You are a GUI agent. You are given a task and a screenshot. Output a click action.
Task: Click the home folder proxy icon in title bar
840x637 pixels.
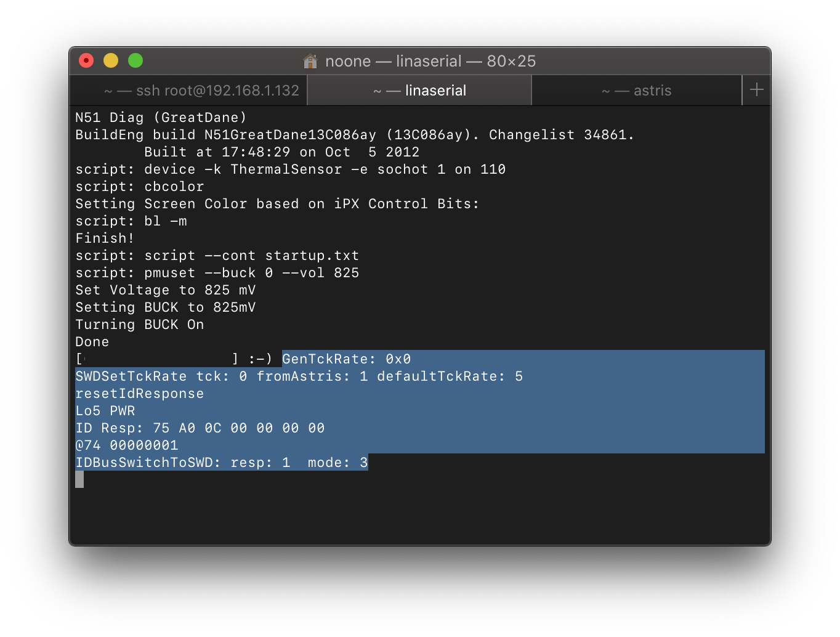(x=310, y=61)
